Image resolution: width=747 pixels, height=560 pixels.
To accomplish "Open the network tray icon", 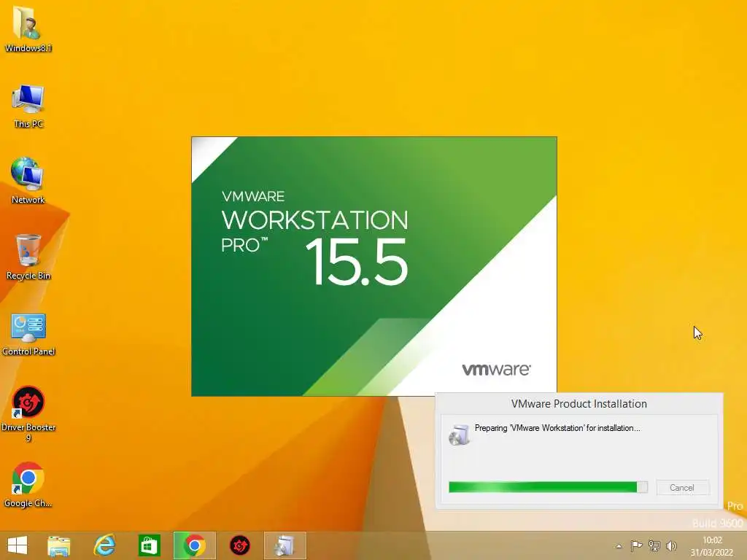I will click(x=654, y=545).
